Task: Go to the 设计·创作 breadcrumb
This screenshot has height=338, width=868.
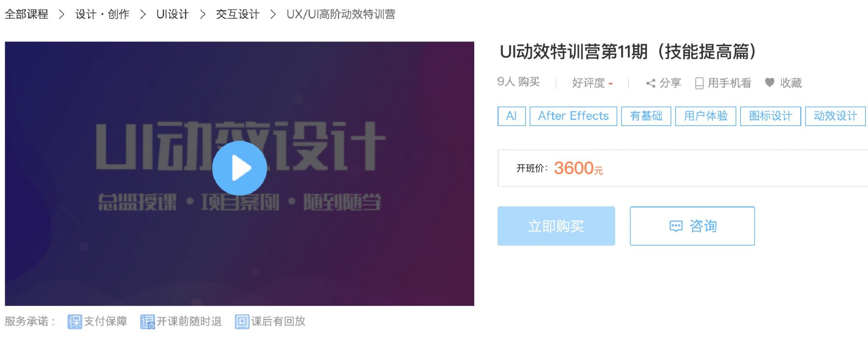Action: click(102, 14)
